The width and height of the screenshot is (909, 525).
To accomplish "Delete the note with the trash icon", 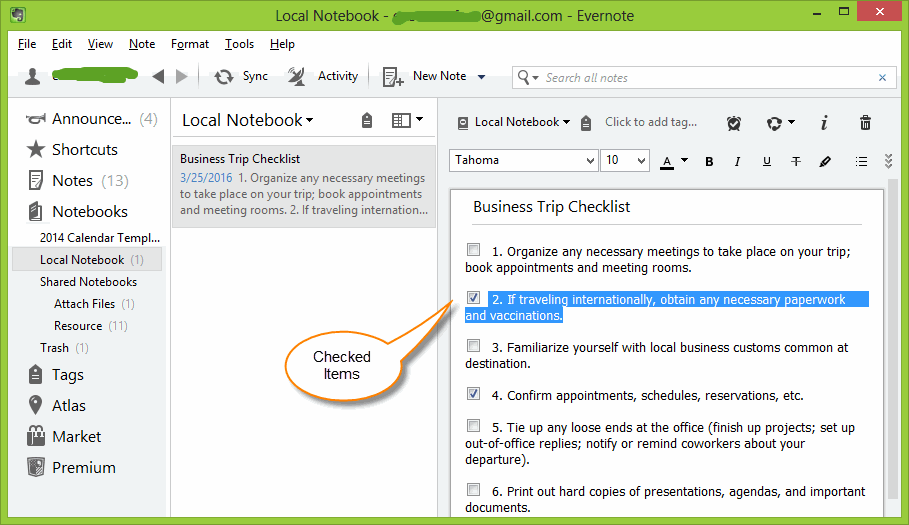I will click(865, 122).
